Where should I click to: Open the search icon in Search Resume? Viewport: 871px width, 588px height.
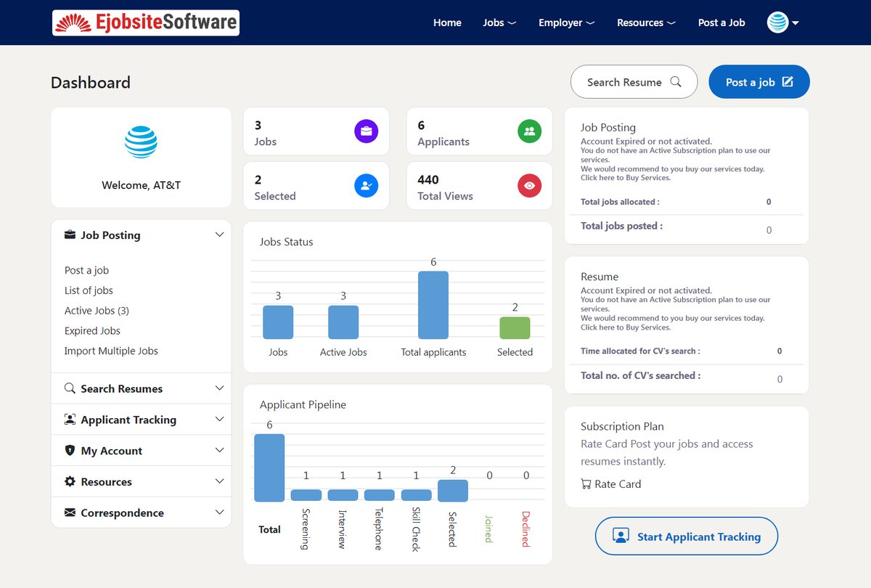[x=676, y=81]
